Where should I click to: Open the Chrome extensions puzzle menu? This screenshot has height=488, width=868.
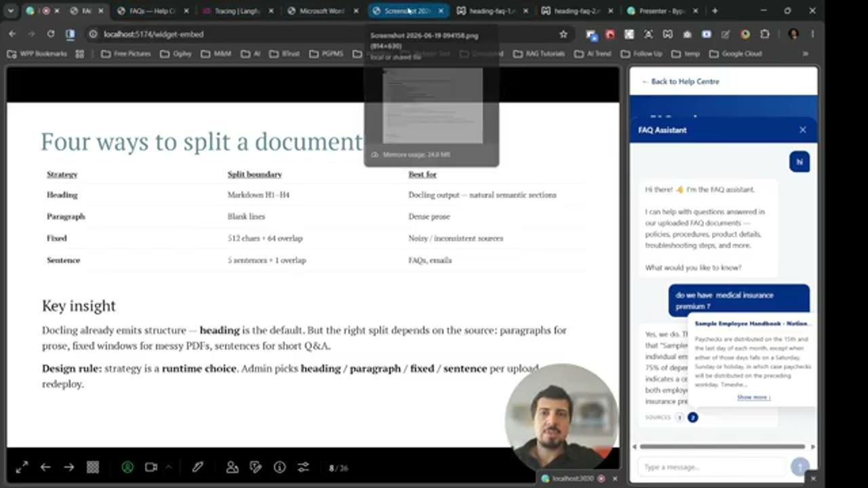point(765,34)
